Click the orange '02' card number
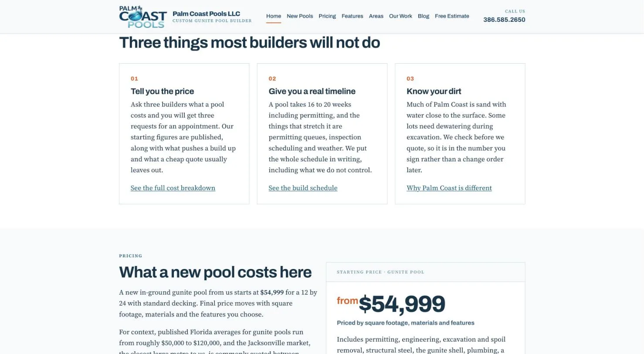Image resolution: width=644 pixels, height=354 pixels. (x=272, y=78)
